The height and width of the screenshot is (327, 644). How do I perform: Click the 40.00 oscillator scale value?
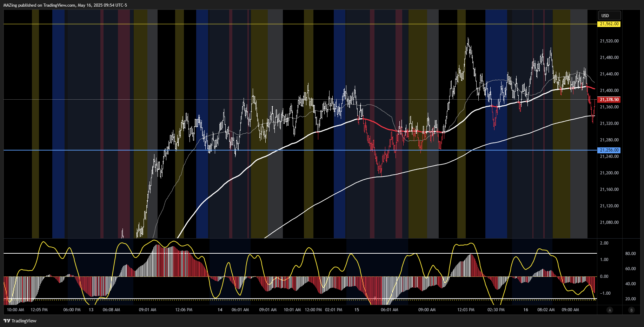631,284
